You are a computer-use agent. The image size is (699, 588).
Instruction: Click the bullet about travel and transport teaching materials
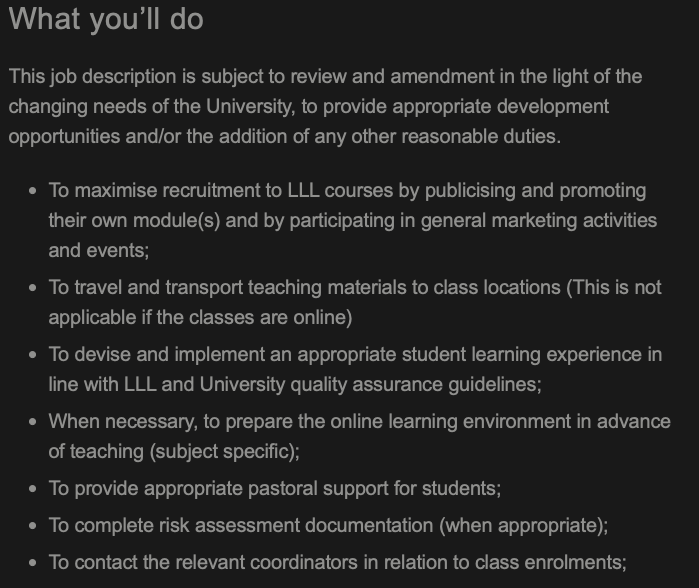[355, 302]
